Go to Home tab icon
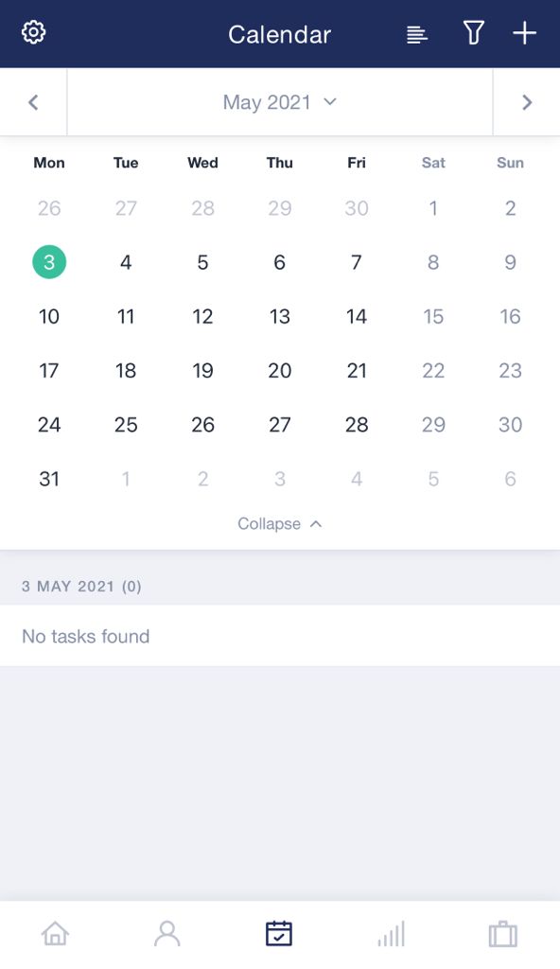Image resolution: width=560 pixels, height=969 pixels. pyautogui.click(x=55, y=933)
